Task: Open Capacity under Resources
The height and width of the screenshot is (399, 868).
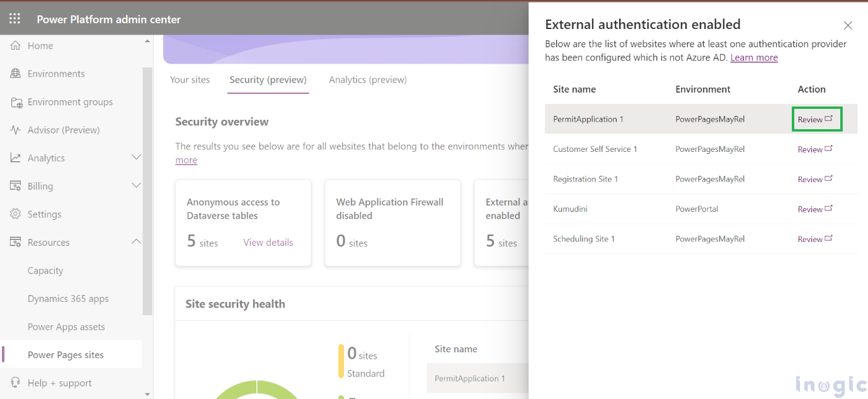Action: coord(45,270)
